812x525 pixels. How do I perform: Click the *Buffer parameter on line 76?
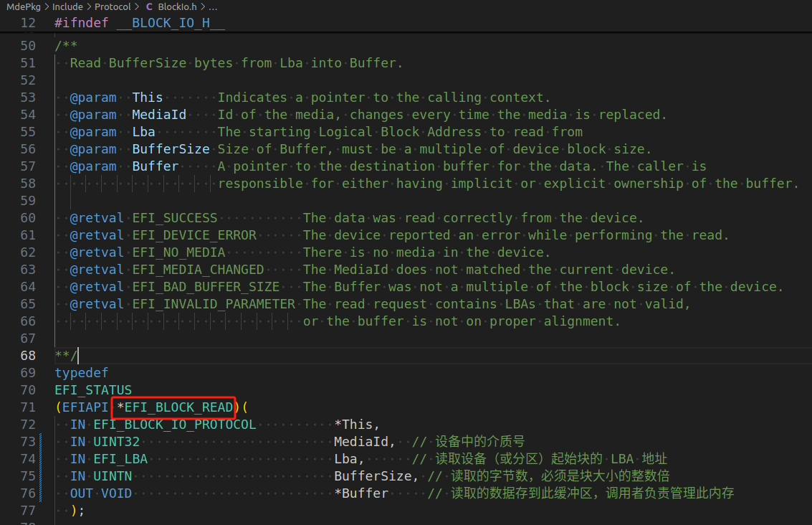[x=361, y=493]
